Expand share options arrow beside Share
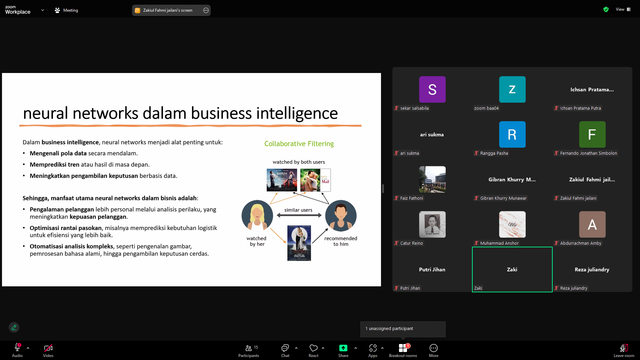The width and height of the screenshot is (640, 360). tap(355, 348)
